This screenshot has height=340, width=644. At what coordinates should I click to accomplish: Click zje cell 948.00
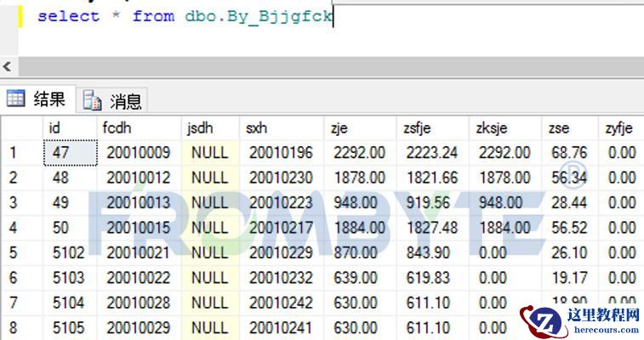coord(360,202)
